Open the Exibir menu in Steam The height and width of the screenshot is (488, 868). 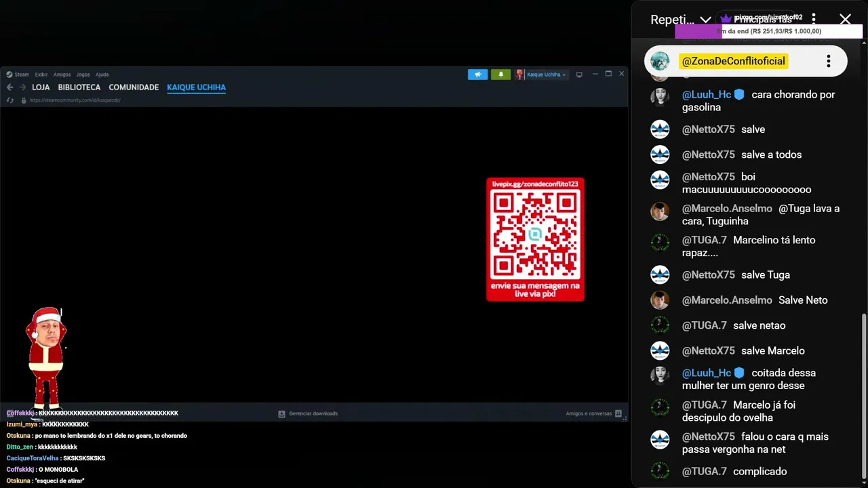[41, 75]
